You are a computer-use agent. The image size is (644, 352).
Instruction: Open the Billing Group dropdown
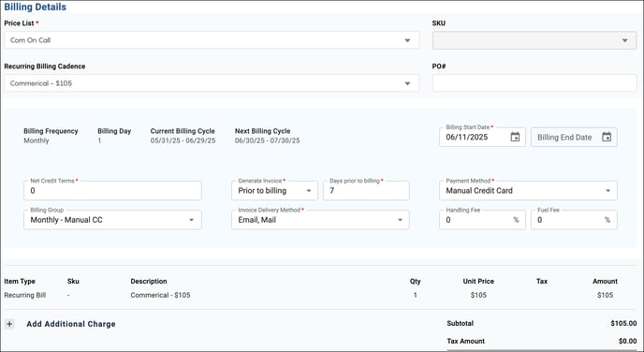click(x=112, y=220)
